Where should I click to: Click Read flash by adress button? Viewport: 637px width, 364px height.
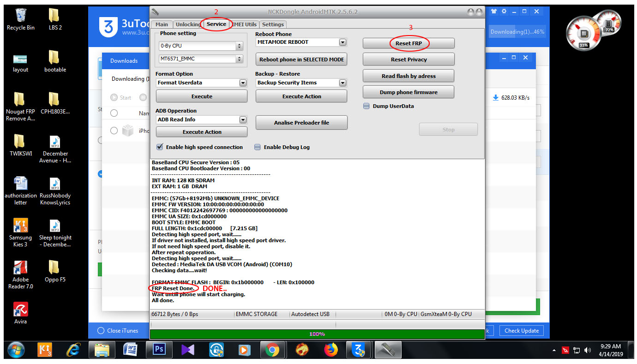(409, 76)
